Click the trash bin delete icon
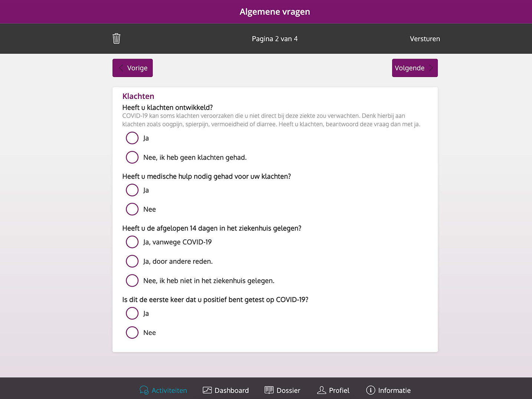Image resolution: width=532 pixels, height=399 pixels. point(116,39)
